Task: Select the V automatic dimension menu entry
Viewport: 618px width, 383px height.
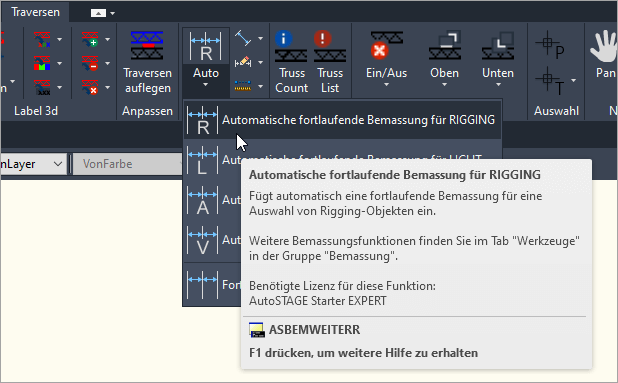Action: [213, 239]
